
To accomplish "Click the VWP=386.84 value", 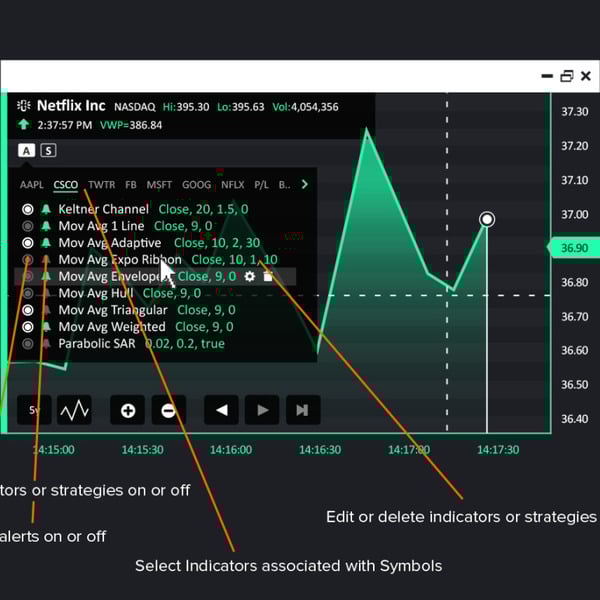I will point(131,125).
